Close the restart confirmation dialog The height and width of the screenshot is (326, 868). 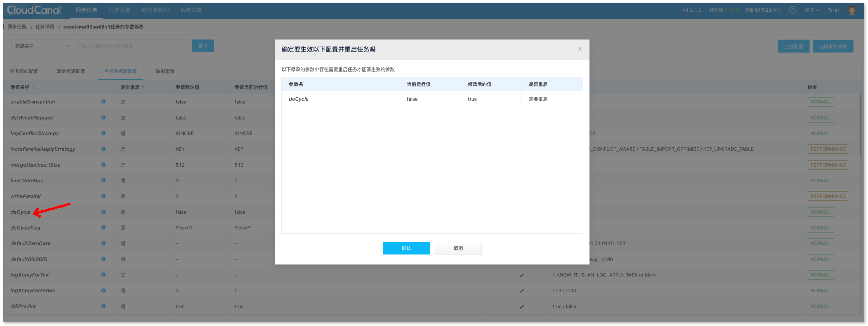(580, 49)
